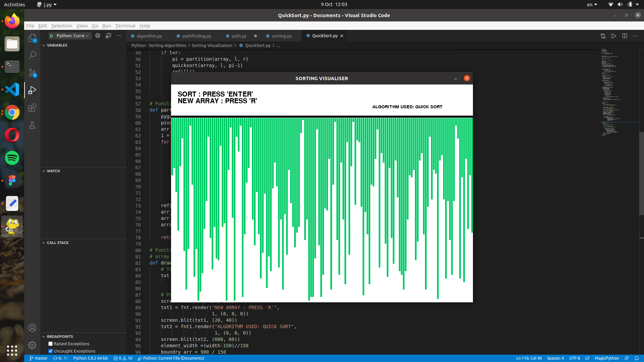Click the Split Editor Right icon
Screen dimensions: 644x362
click(625, 36)
